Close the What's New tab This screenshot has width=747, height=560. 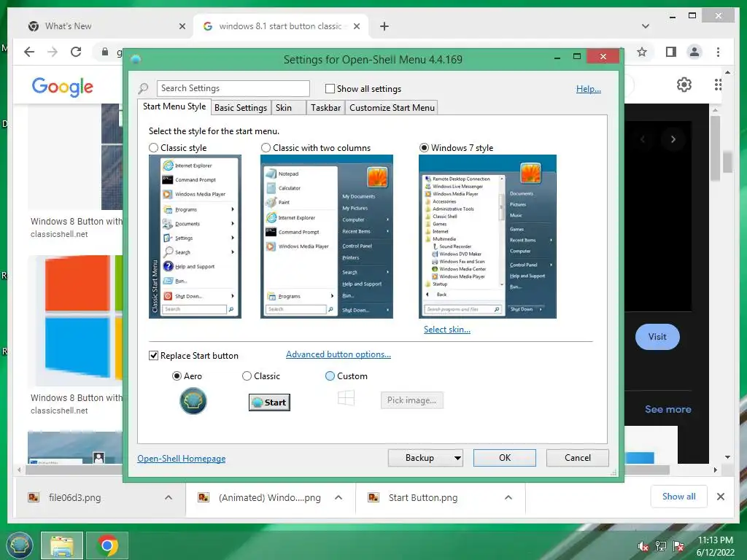(182, 26)
